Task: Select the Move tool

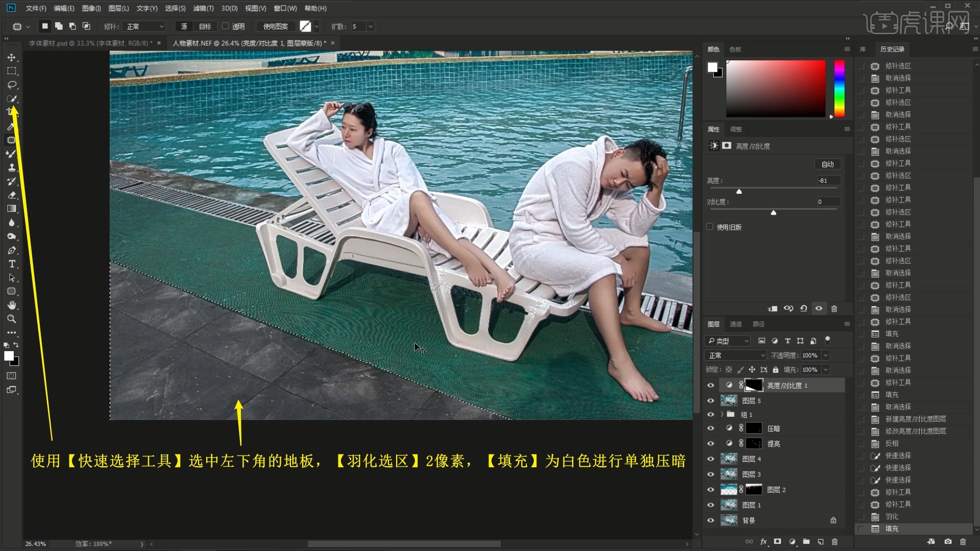Action: point(11,58)
